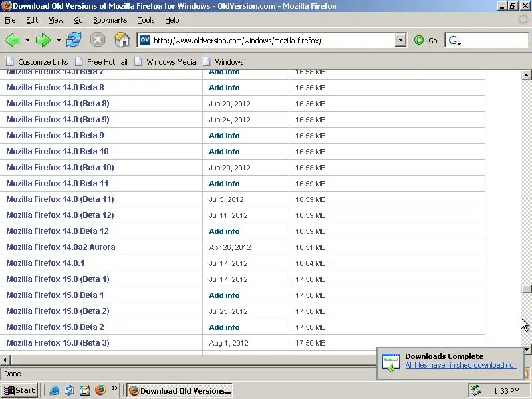Expand the quick launch overflow chevron
Screen dimensions: 532x399
(115, 388)
